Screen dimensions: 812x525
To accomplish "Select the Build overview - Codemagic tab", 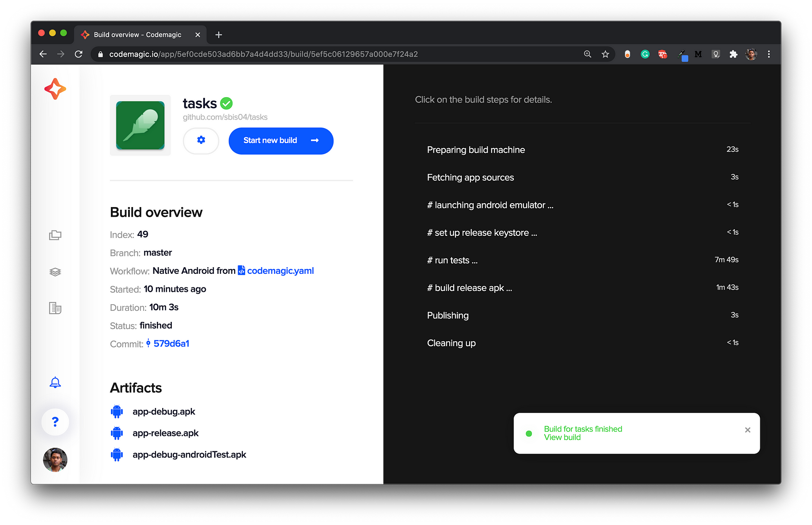I will [140, 34].
